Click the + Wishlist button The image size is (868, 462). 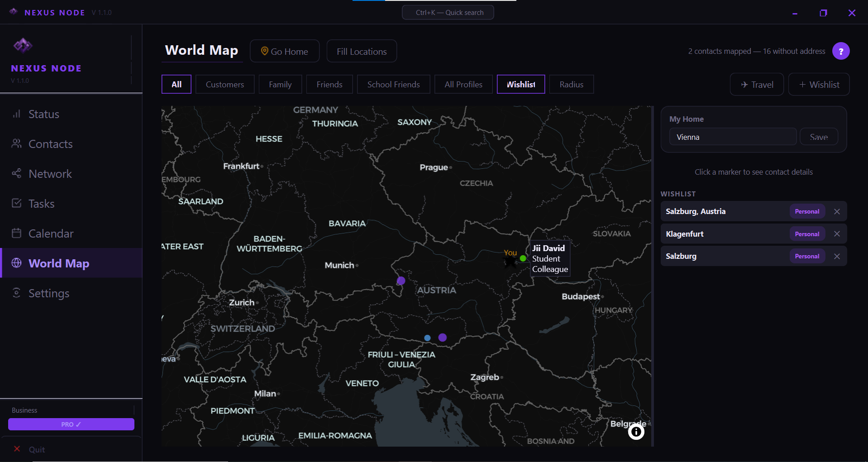(x=819, y=85)
